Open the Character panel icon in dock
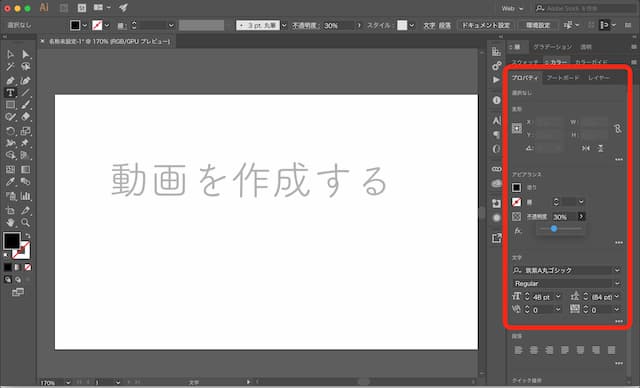The image size is (640, 388). click(x=496, y=120)
